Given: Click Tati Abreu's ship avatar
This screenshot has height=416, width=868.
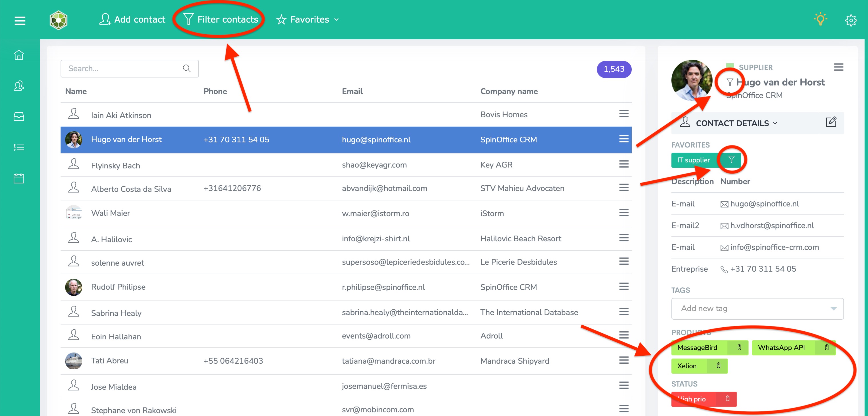Looking at the screenshot, I should [74, 361].
